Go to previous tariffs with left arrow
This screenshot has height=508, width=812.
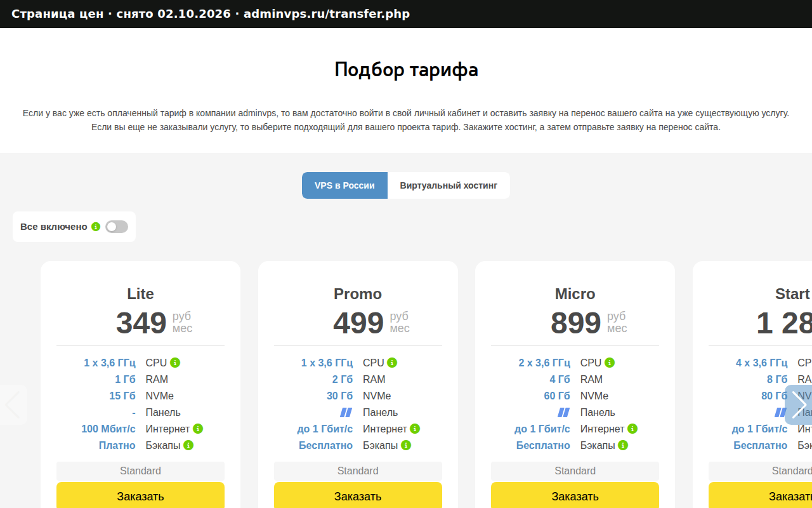tap(13, 404)
